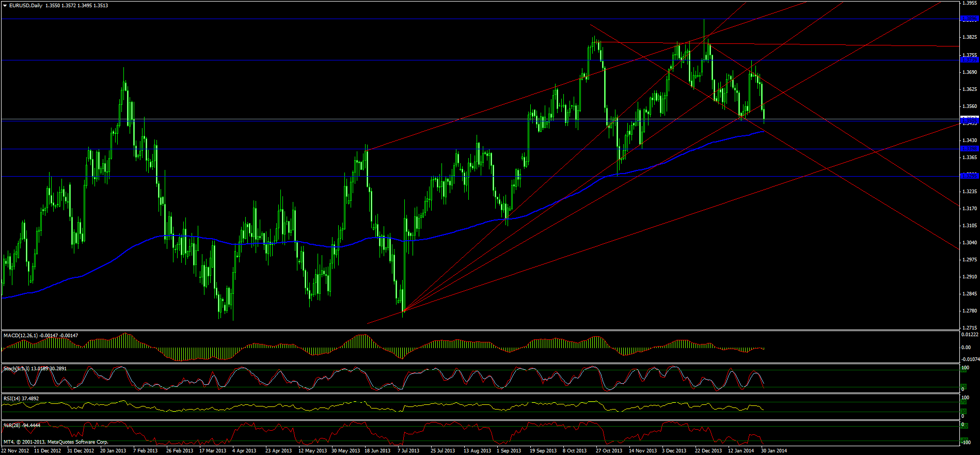This screenshot has height=455, width=980.
Task: Click the blue 1.3295 price level tag
Action: click(969, 176)
